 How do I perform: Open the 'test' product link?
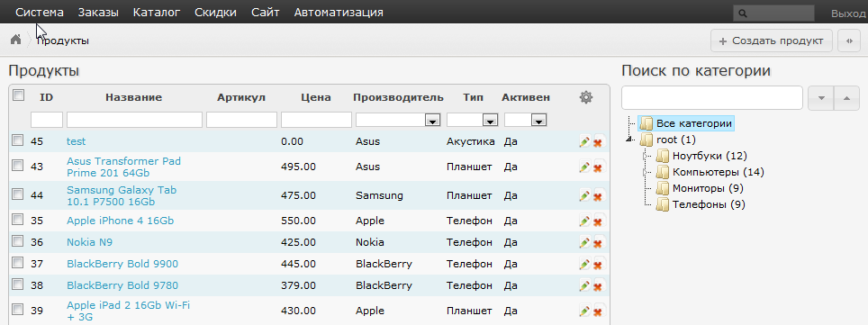coord(76,141)
